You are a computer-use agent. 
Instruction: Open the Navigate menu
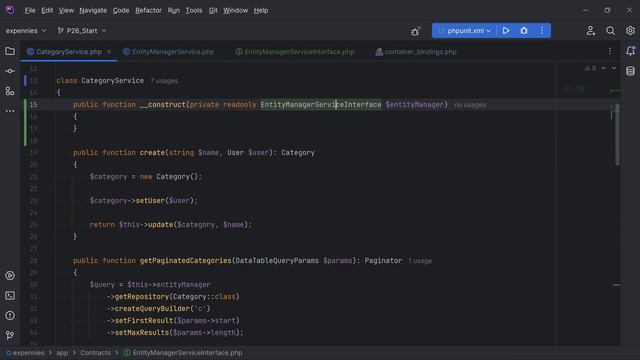point(93,10)
